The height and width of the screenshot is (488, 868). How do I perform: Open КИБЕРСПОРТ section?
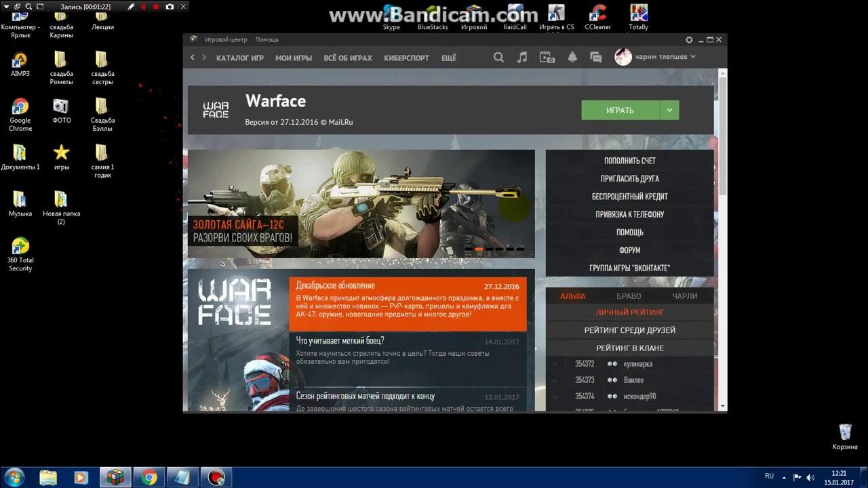click(406, 58)
